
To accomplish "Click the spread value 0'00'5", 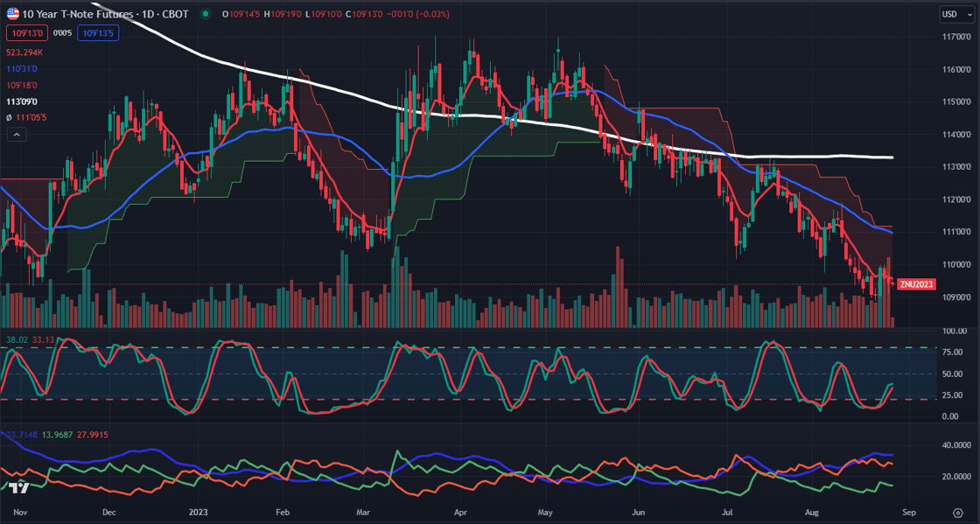I will [x=62, y=33].
